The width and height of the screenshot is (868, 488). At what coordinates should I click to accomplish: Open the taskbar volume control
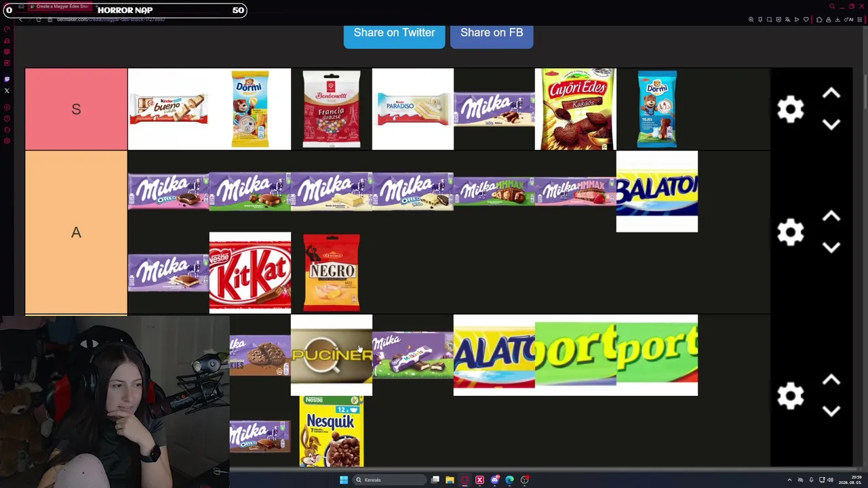pyautogui.click(x=830, y=480)
